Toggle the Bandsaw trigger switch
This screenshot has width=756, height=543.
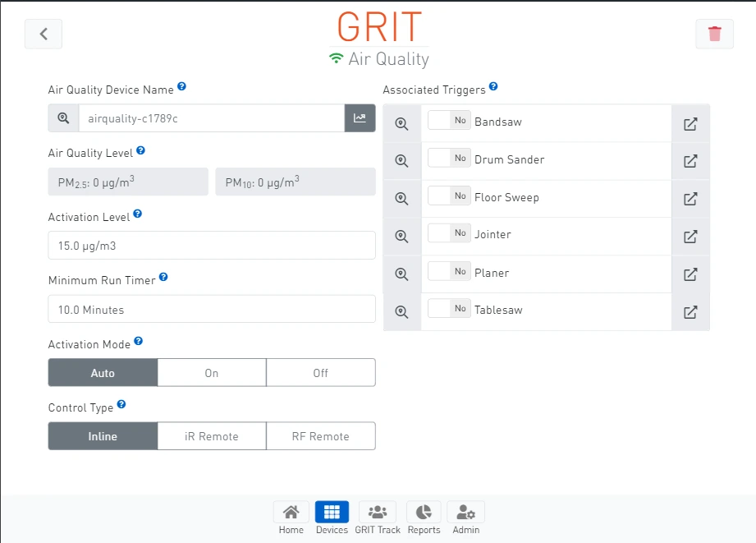click(449, 121)
